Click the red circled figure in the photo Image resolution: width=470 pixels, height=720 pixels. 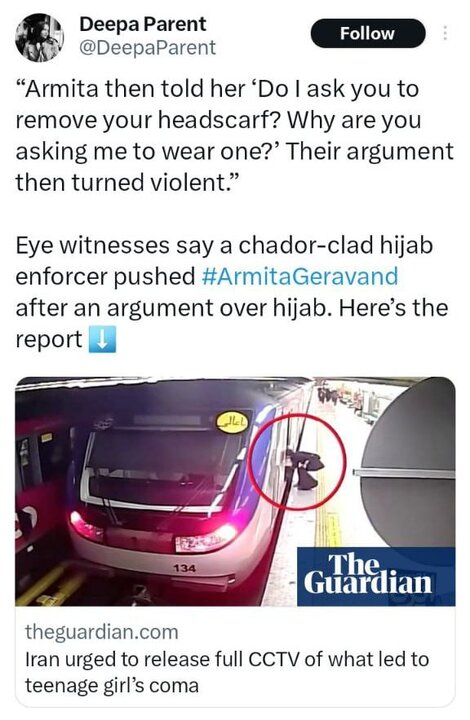point(297,462)
